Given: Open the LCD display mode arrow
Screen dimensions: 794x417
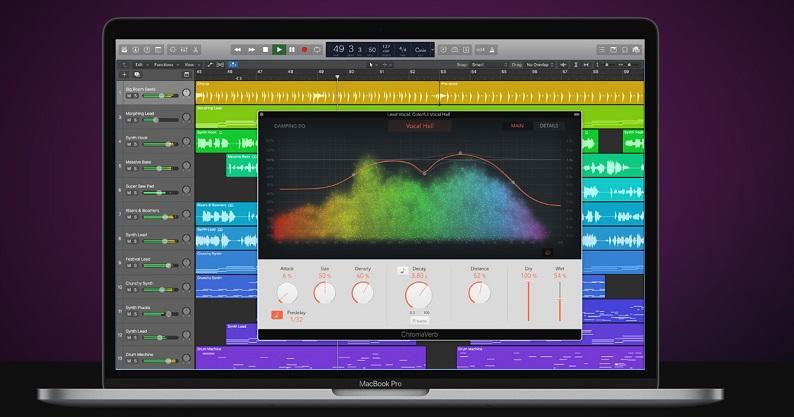Looking at the screenshot, I should click(x=432, y=50).
